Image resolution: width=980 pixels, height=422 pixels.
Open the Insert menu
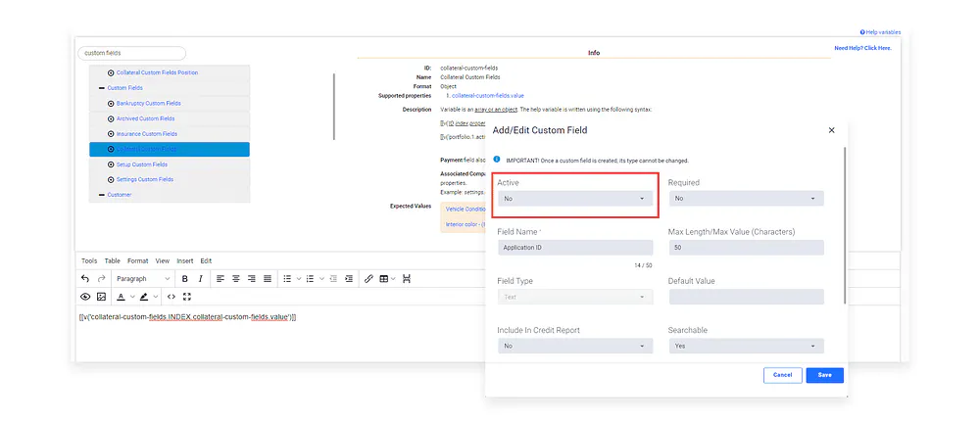185,261
